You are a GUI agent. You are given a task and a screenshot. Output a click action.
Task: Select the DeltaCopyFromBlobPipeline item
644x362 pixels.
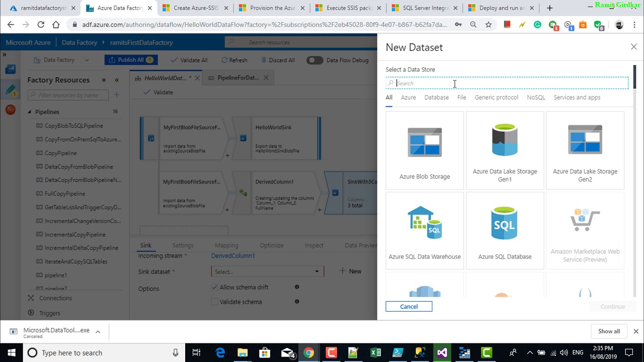(79, 166)
